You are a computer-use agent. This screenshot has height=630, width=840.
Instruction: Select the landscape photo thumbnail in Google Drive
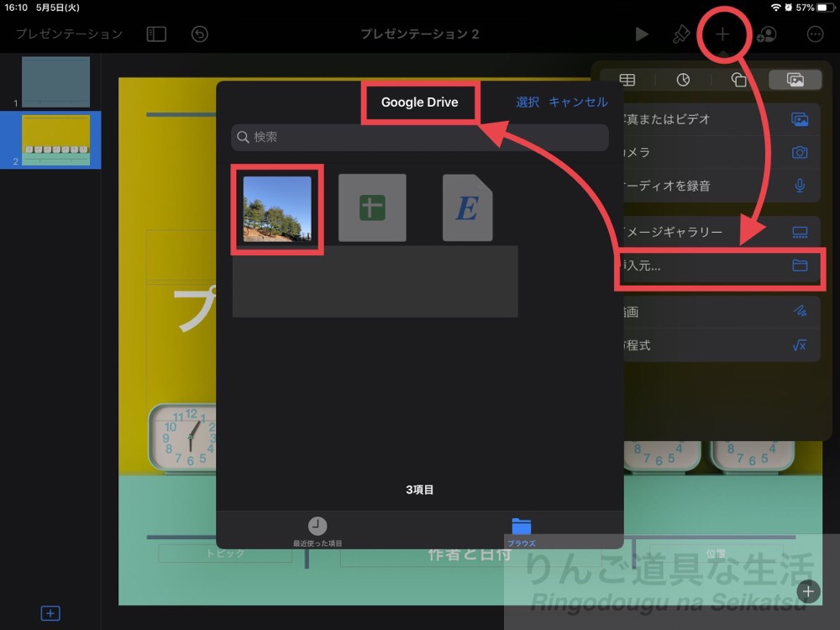click(277, 207)
